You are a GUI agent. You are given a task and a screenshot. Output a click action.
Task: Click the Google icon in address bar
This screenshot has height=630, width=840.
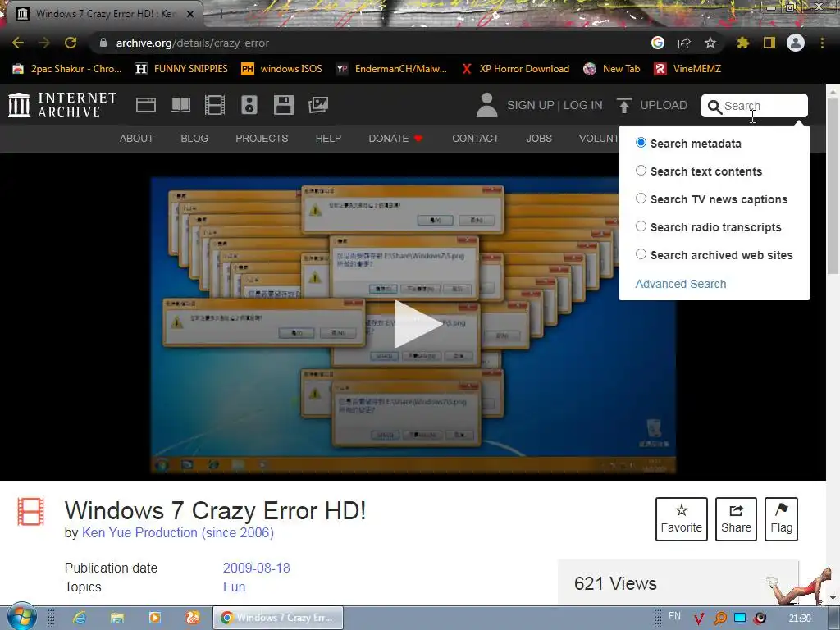click(x=658, y=43)
